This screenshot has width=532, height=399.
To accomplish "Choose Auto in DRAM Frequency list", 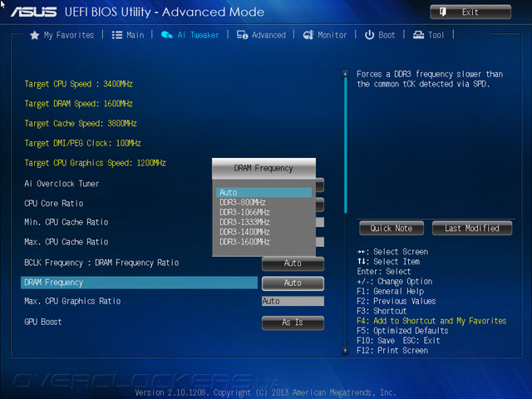I will [264, 192].
